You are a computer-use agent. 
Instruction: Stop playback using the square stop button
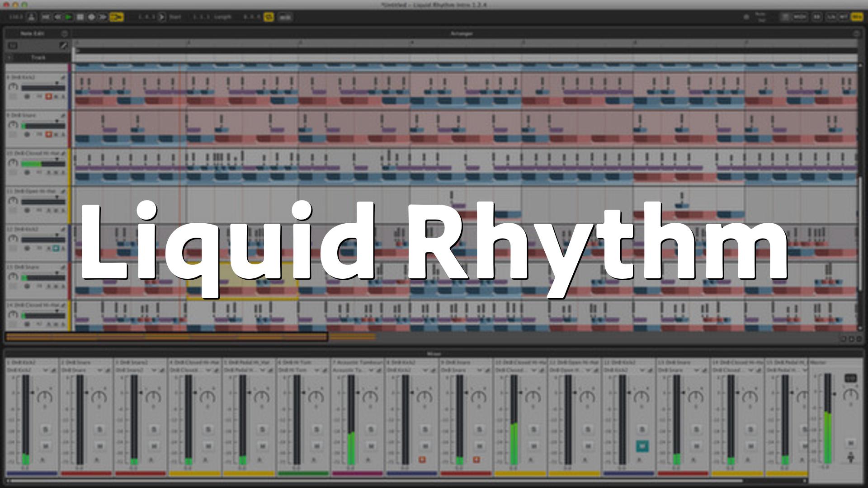tap(80, 17)
